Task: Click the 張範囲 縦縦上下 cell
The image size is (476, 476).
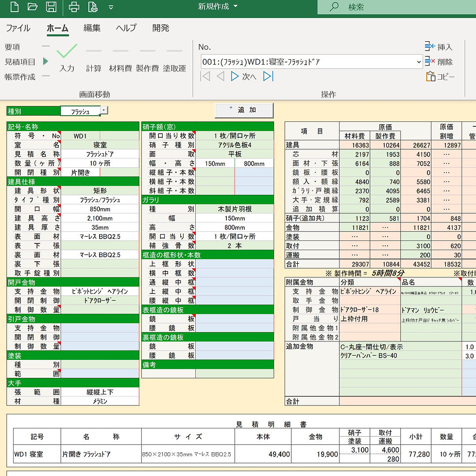Action: 100,392
